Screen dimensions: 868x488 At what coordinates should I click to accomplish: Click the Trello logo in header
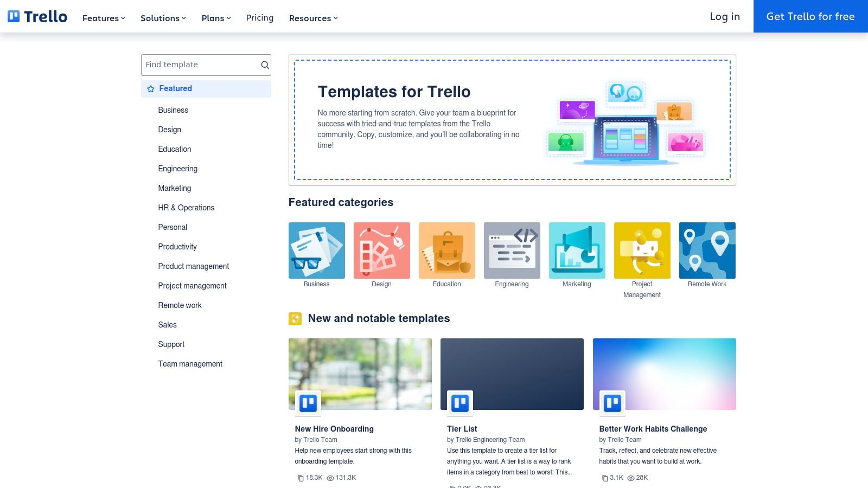pyautogui.click(x=37, y=17)
